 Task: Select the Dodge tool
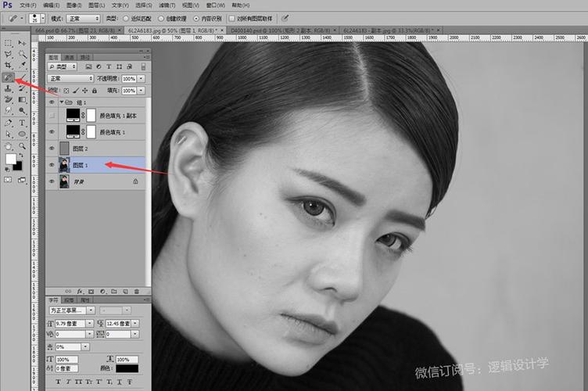22,111
